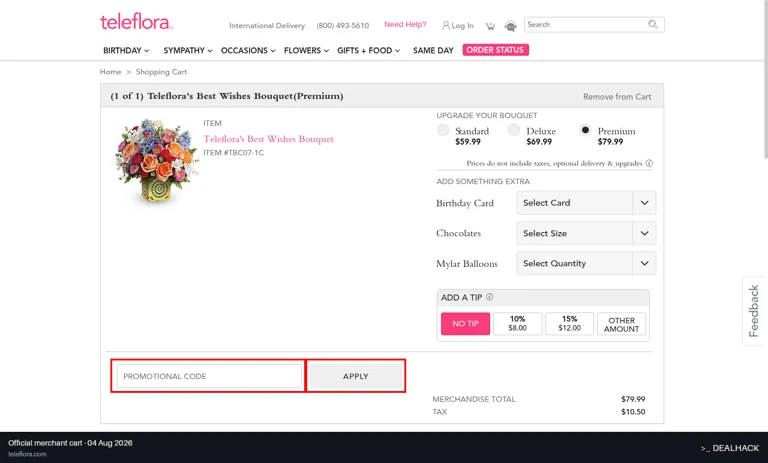The height and width of the screenshot is (463, 768).
Task: Open the live chat agent icon
Action: pyautogui.click(x=510, y=26)
